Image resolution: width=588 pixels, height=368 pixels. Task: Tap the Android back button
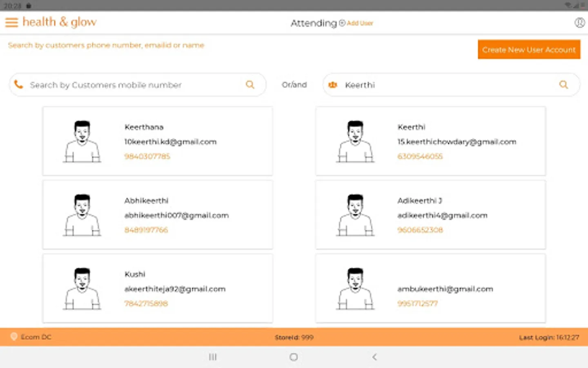pyautogui.click(x=374, y=357)
